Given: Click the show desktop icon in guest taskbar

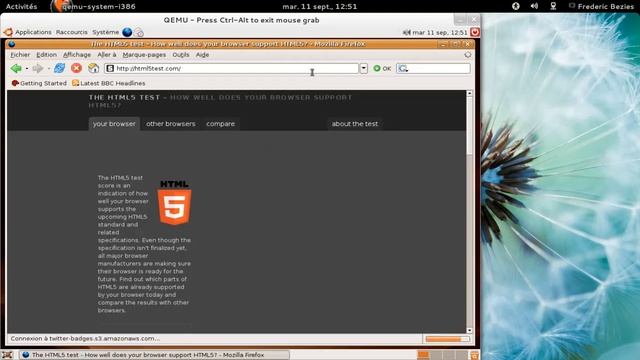Looking at the screenshot, I should (7, 355).
